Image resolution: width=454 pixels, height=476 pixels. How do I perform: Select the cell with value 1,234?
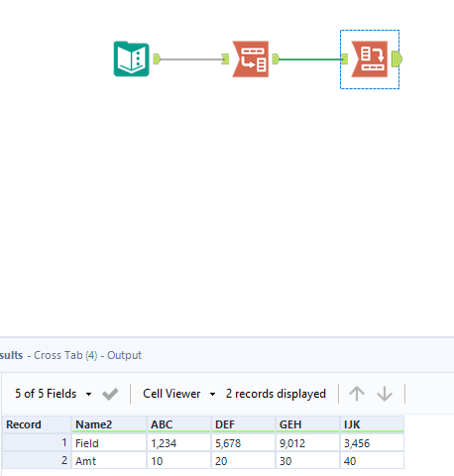[178, 443]
